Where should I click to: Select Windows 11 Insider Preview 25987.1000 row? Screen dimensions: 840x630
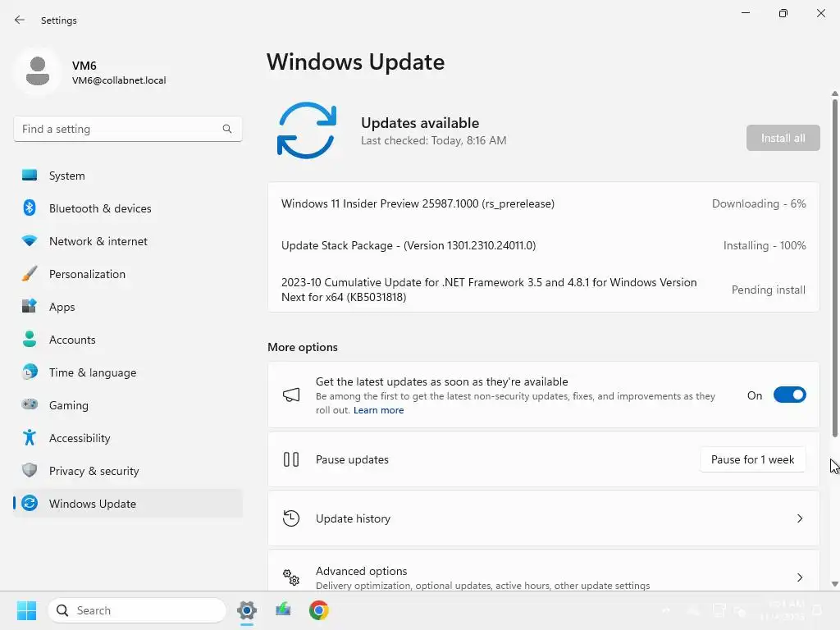click(543, 203)
